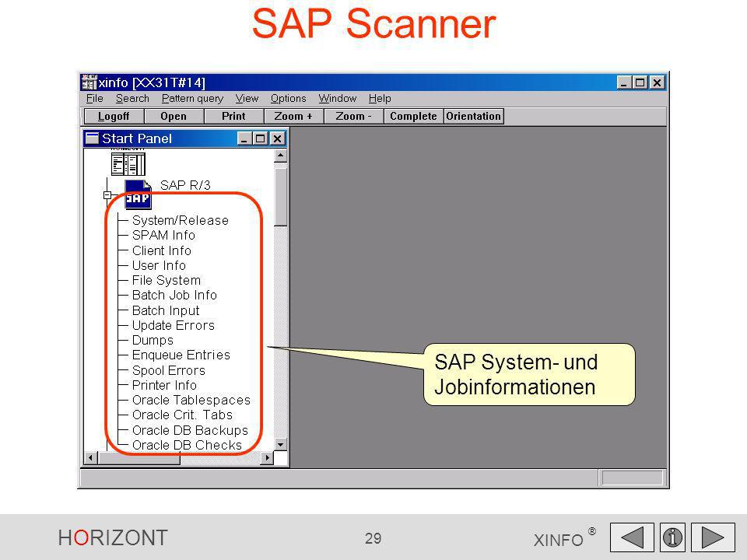Open the Pattern query menu

point(192,99)
